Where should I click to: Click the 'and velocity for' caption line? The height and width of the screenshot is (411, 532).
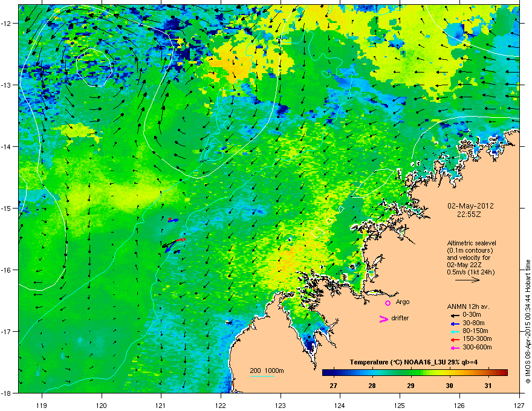[469, 257]
